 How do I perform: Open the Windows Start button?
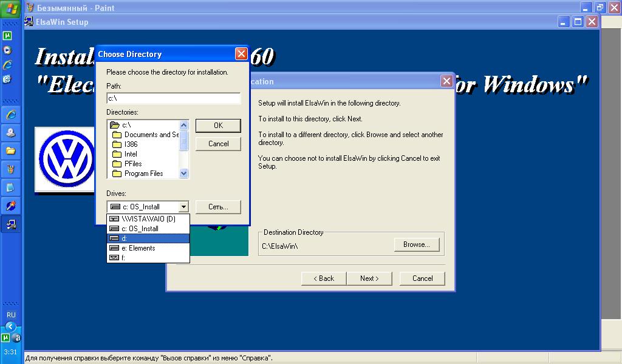12,8
